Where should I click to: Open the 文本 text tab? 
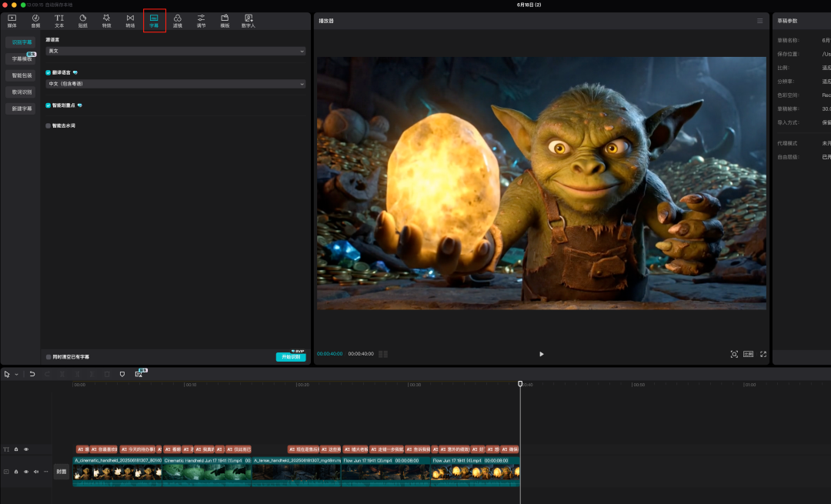point(58,21)
